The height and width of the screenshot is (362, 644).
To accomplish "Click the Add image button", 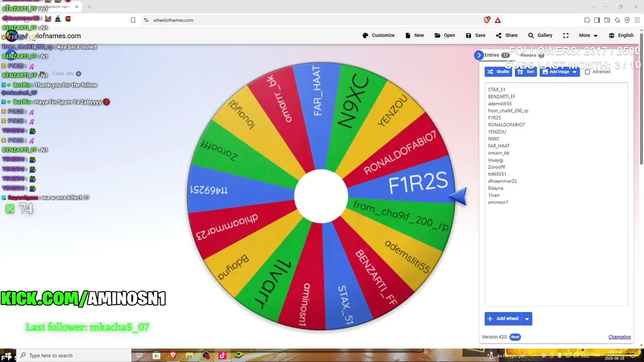I will 555,72.
